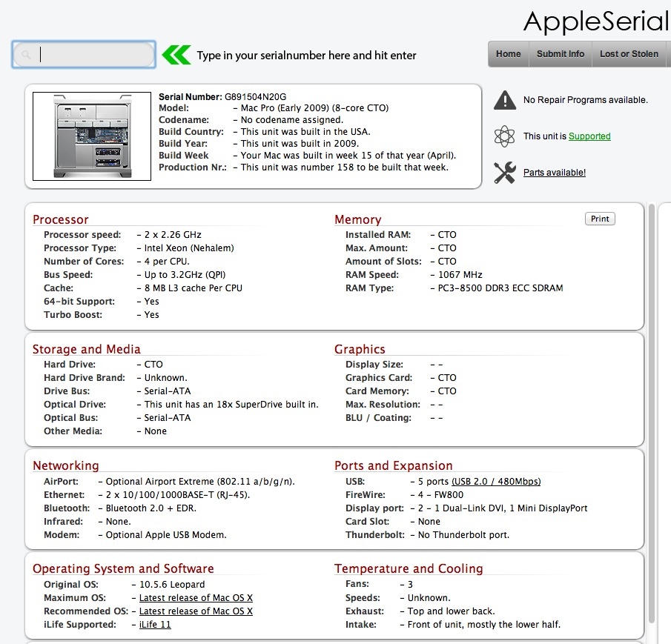671x644 pixels.
Task: Click the AppleSerial site title
Action: point(595,21)
